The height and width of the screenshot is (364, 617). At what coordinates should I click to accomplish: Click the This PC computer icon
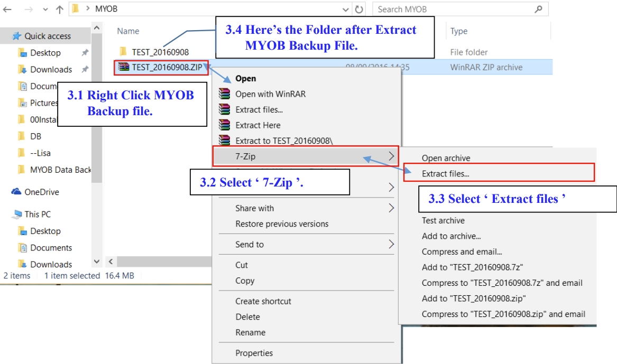click(x=16, y=214)
